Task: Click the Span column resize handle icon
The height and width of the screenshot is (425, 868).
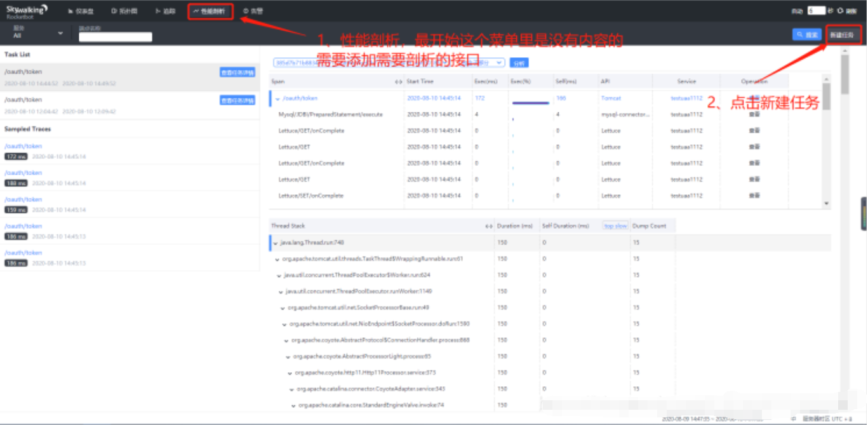Action: click(398, 82)
